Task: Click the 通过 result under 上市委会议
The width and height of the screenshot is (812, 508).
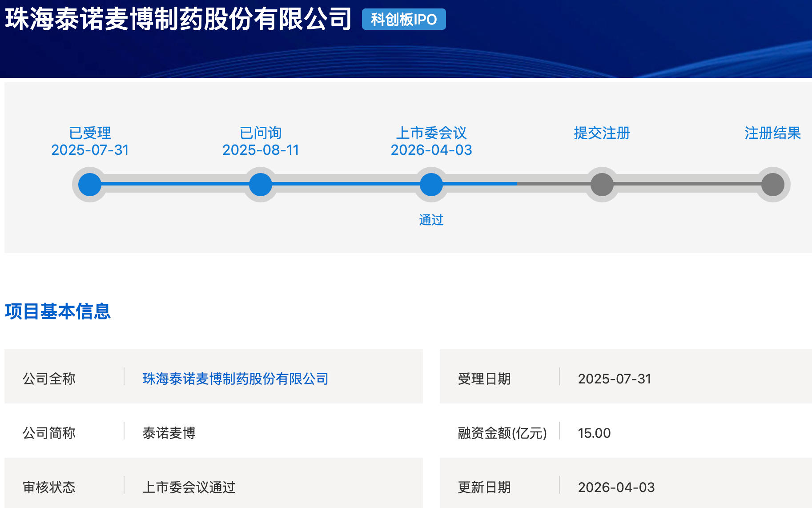Action: coord(431,220)
